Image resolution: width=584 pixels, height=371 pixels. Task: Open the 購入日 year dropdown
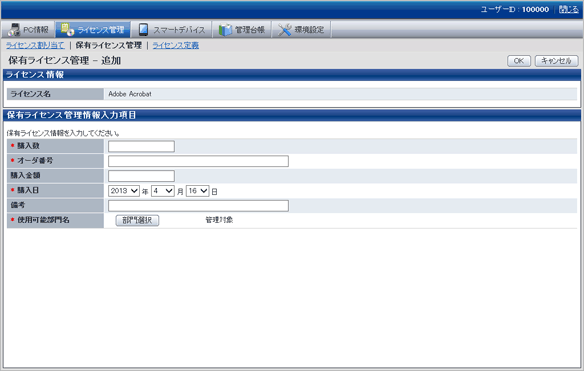tap(124, 191)
